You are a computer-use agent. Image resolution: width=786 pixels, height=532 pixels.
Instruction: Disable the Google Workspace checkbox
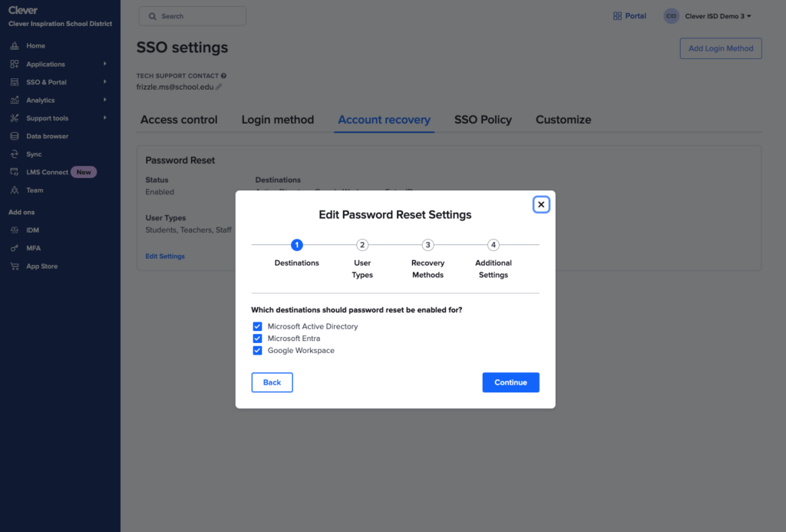tap(258, 351)
